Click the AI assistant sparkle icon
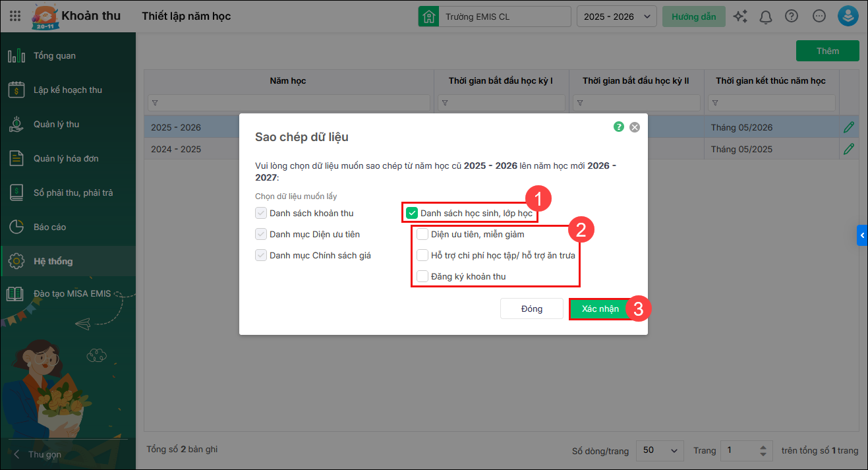 coord(740,16)
